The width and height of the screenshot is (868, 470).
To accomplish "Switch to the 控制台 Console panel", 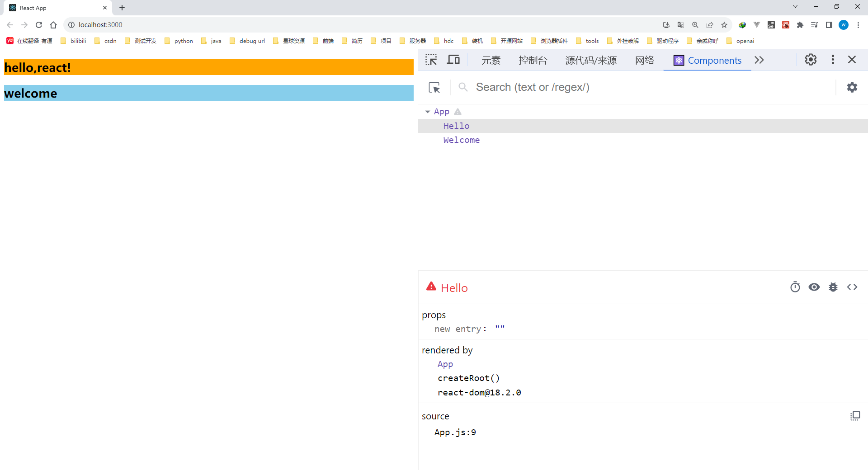I will tap(533, 60).
